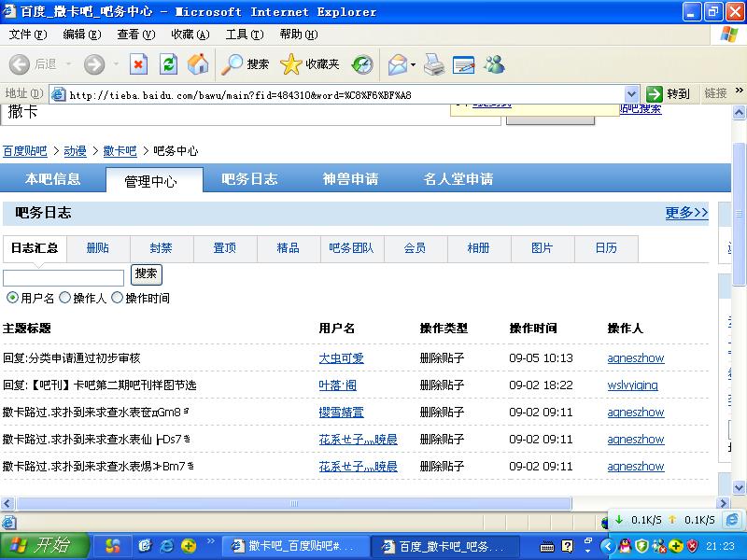Image resolution: width=747 pixels, height=560 pixels.
Task: Click the horizontal scrollbar thumb
Action: point(294,503)
